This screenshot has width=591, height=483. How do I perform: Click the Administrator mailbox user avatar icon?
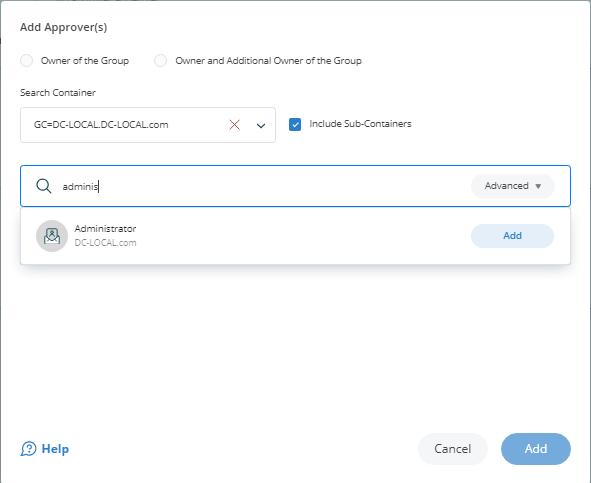point(52,236)
